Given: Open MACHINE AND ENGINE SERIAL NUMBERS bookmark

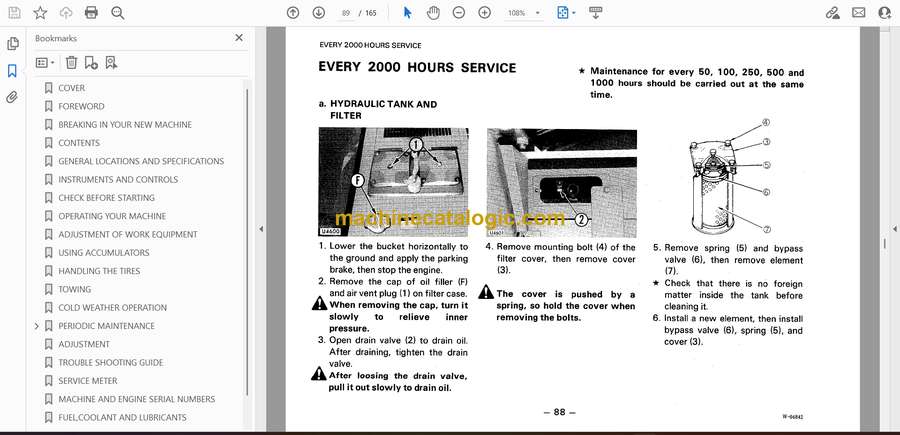Looking at the screenshot, I should click(x=137, y=399).
